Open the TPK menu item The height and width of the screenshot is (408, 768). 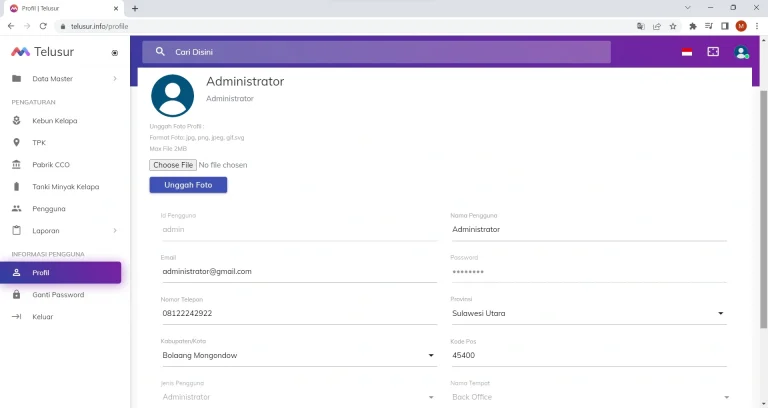[39, 143]
